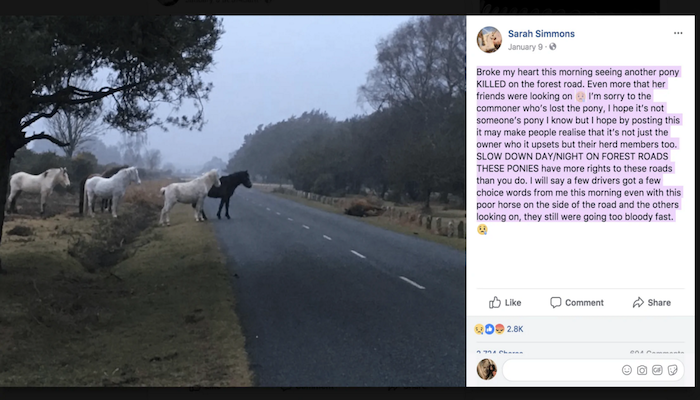Like the post with thumbs-up button

point(505,303)
